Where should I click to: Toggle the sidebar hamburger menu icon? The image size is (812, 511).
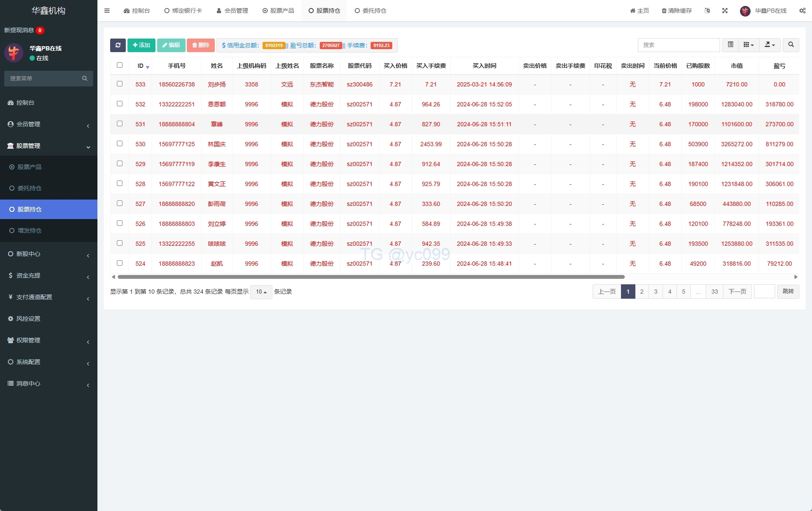click(x=107, y=11)
